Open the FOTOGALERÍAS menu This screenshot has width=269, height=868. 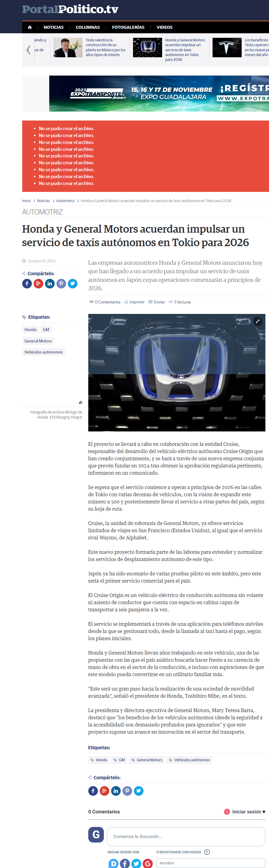point(128,27)
